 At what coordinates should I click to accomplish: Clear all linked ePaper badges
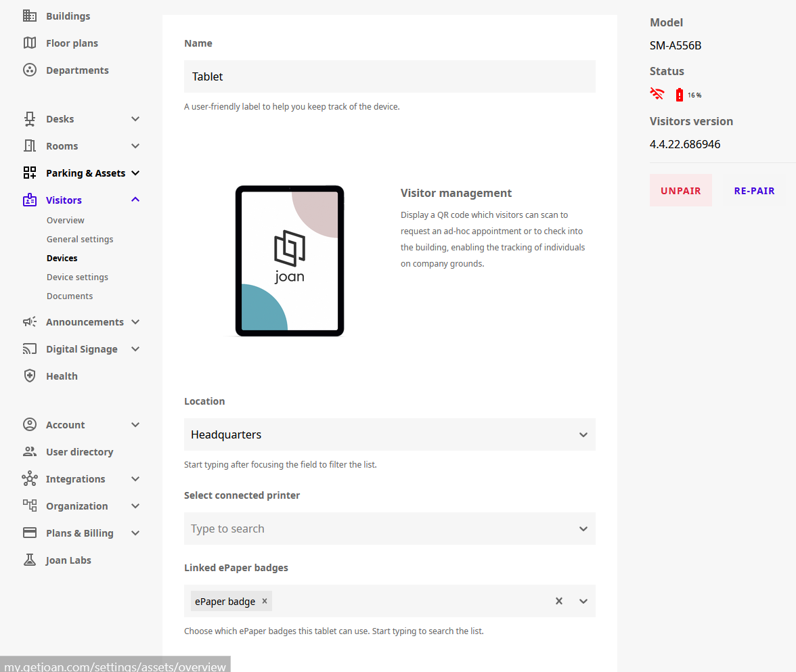[x=559, y=601]
